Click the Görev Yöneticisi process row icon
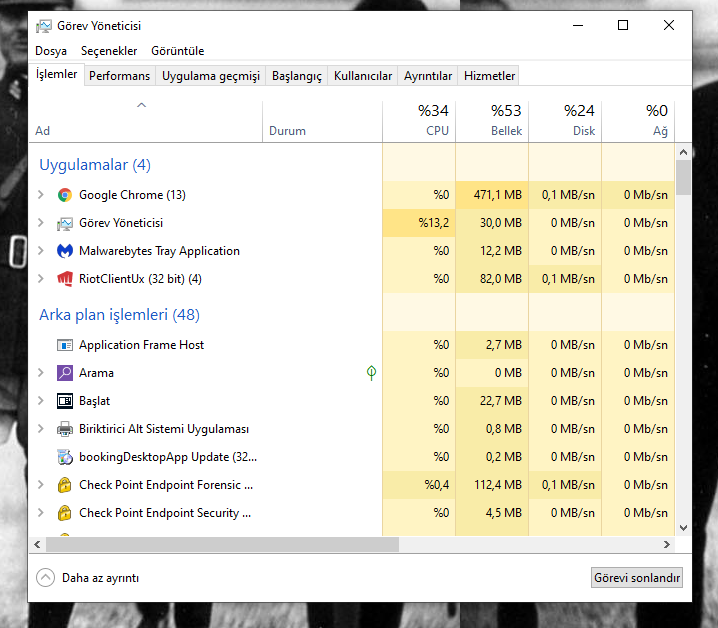 (65, 224)
